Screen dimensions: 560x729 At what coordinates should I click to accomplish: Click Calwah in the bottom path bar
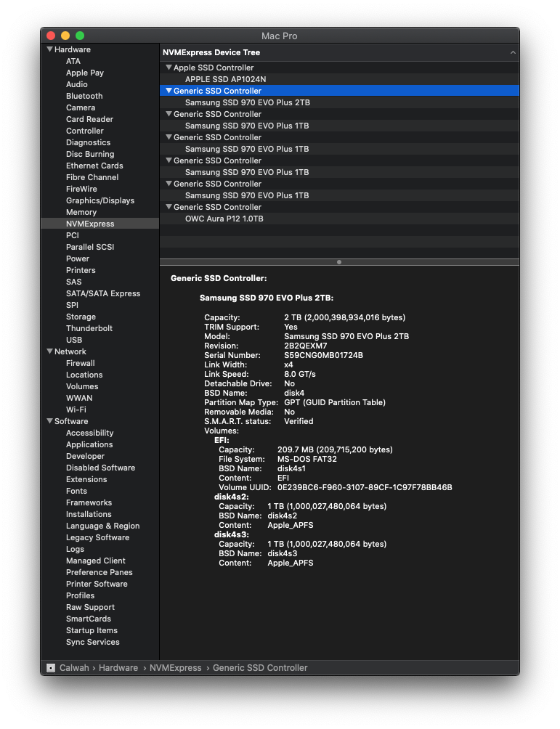74,667
